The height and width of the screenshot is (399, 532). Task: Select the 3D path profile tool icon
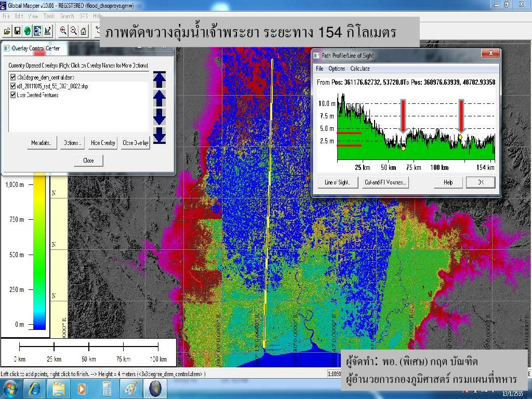pos(47,31)
